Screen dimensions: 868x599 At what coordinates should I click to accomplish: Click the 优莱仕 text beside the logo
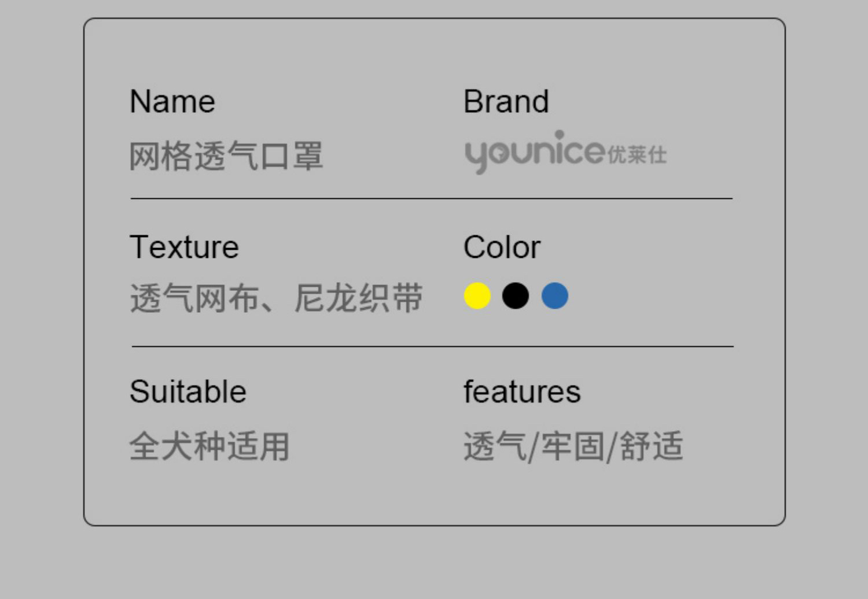637,155
